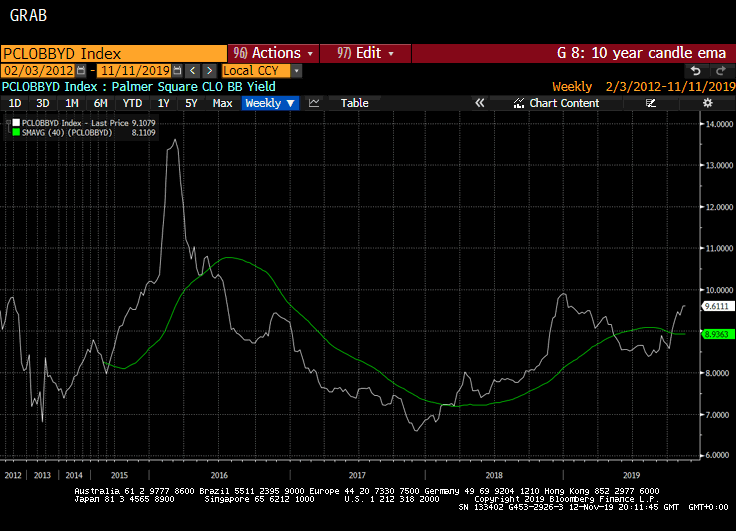
Task: Open the Weekly periodicity dropdown
Action: (270, 103)
